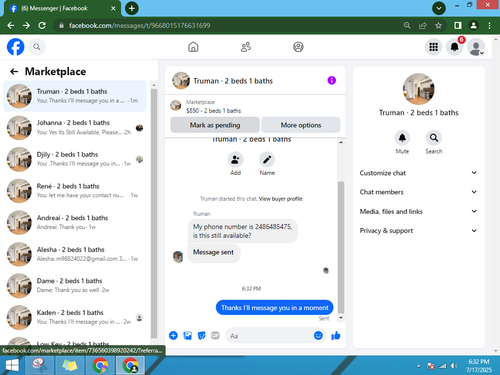Open the Windows Start menu
Viewport: 500px width, 375px height.
(x=12, y=365)
